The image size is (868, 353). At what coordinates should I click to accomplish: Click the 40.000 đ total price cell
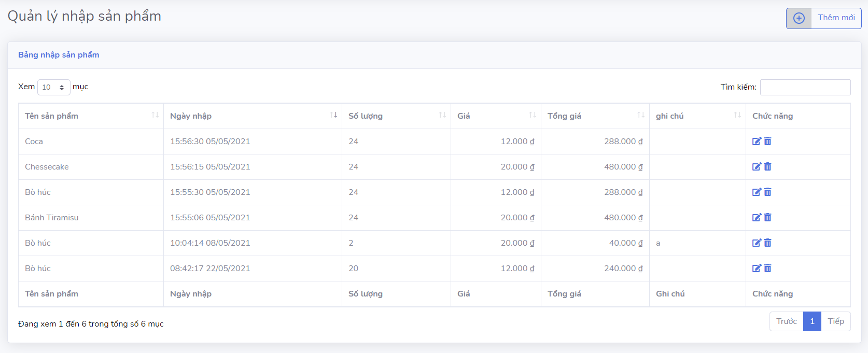click(595, 243)
